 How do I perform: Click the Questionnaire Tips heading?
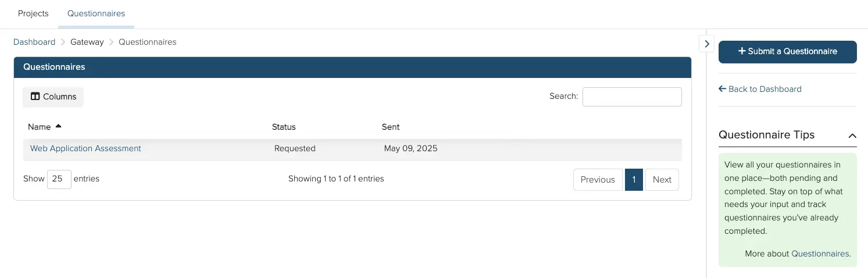coord(767,135)
